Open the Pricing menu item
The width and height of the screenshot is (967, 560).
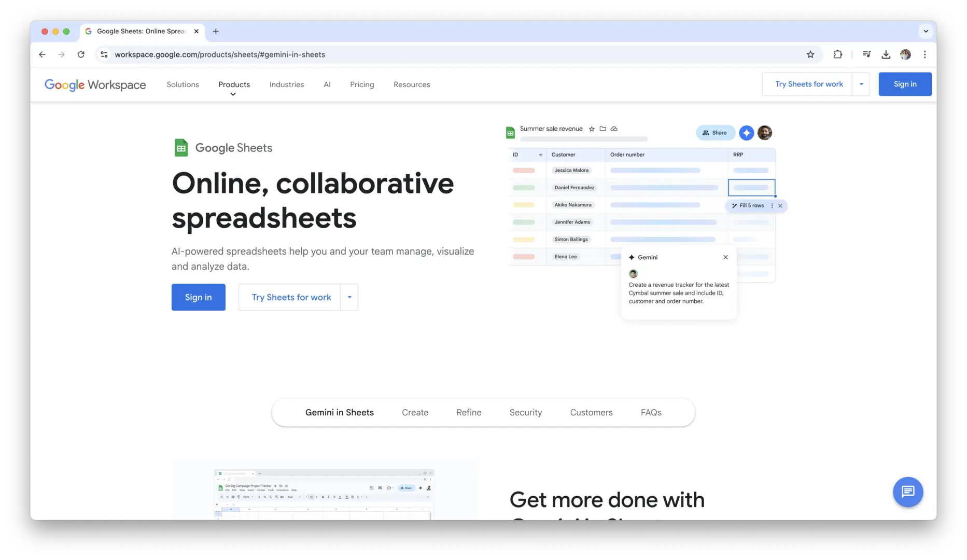click(361, 85)
